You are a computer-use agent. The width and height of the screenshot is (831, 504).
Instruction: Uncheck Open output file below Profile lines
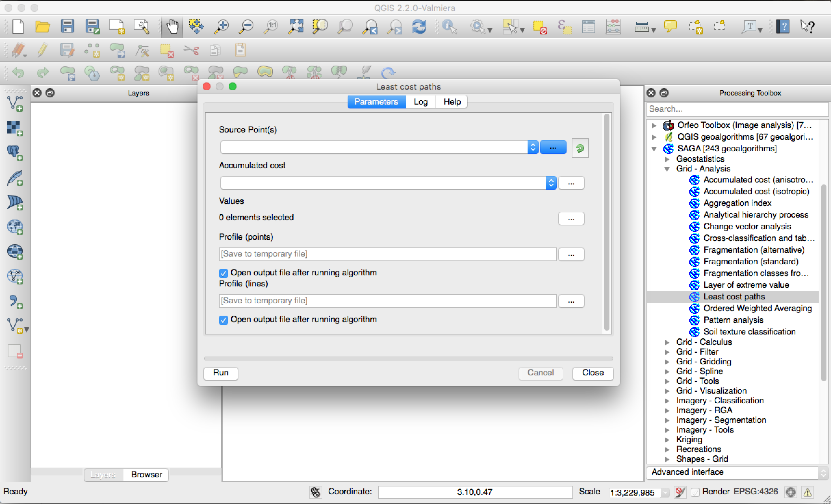pyautogui.click(x=223, y=320)
